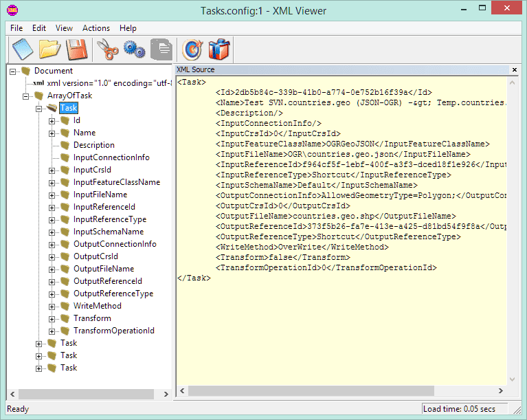Image resolution: width=527 pixels, height=420 pixels.
Task: Click the XML Source horizontal scrollbar thumb
Action: [x=311, y=390]
